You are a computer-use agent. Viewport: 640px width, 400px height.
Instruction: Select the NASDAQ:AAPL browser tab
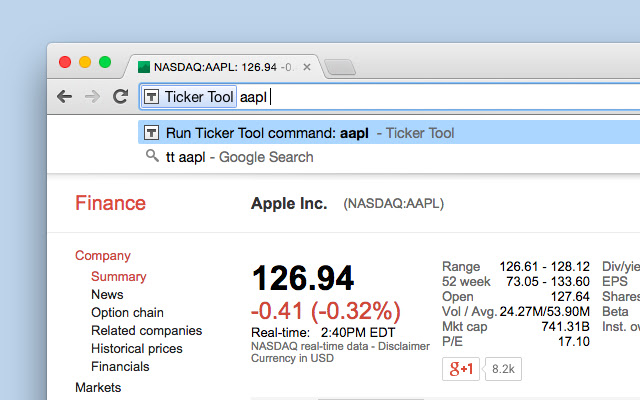click(x=224, y=67)
